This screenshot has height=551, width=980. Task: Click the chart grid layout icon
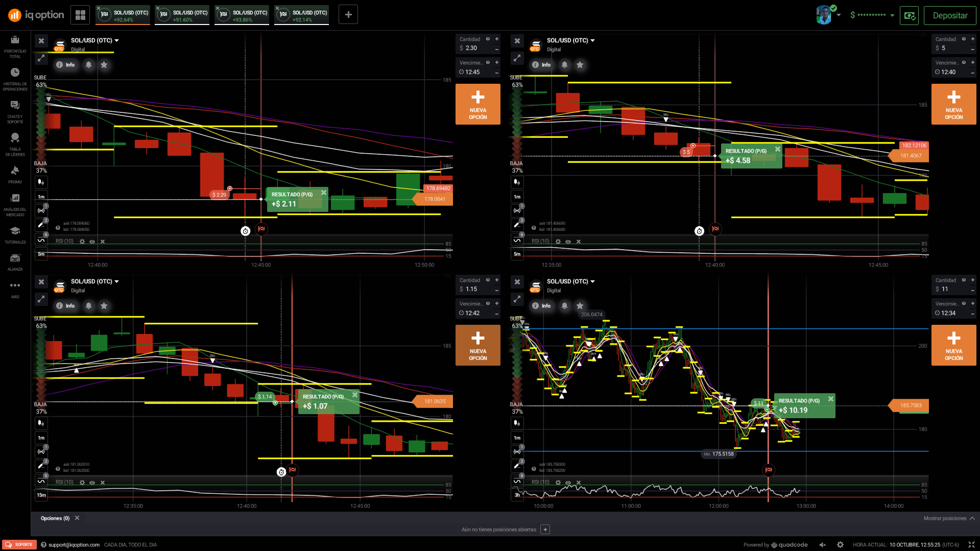pos(80,15)
